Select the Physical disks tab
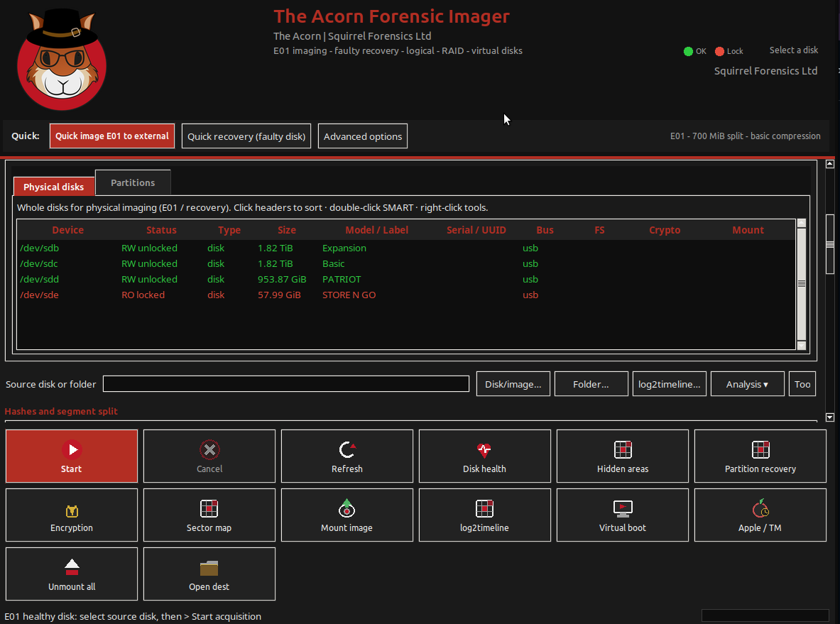This screenshot has height=624, width=840. click(53, 187)
